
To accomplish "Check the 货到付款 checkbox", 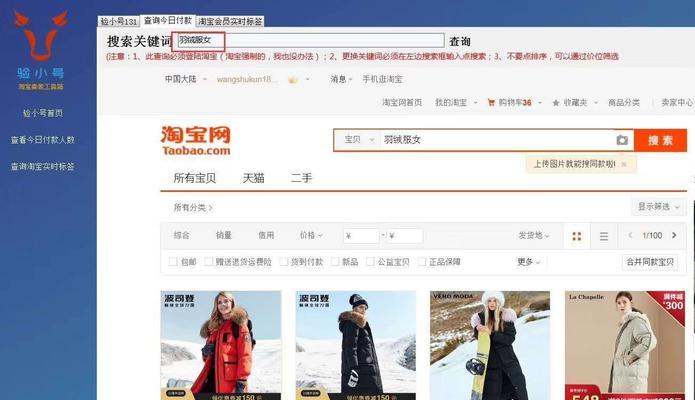I will point(284,262).
